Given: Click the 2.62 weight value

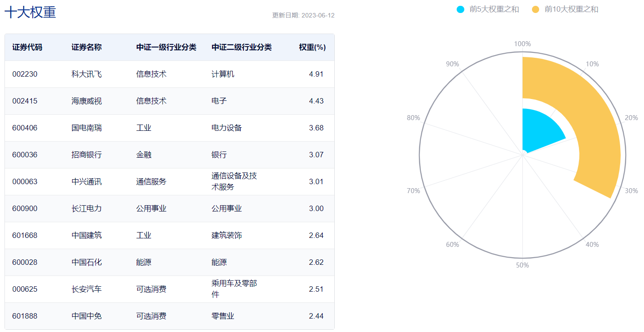Looking at the screenshot, I should pyautogui.click(x=316, y=262).
